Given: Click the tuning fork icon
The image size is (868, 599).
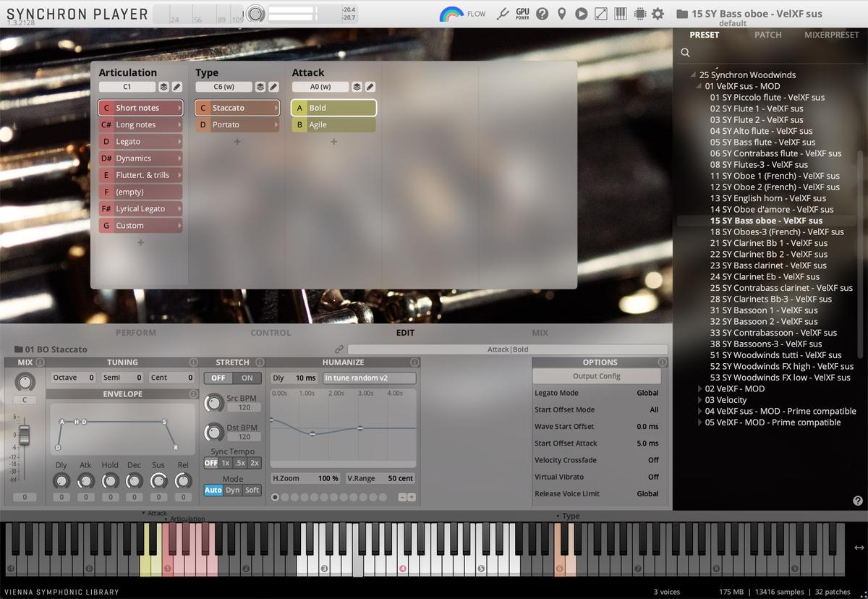Looking at the screenshot, I should coord(503,14).
